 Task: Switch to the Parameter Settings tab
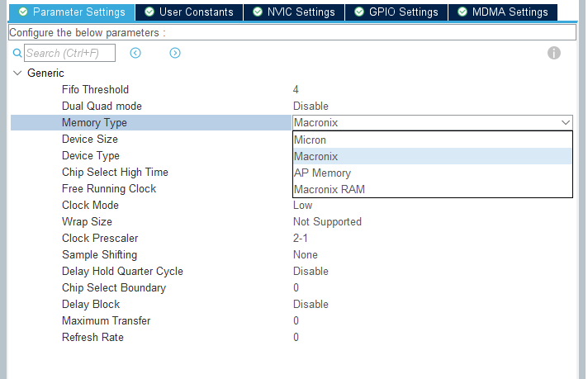(x=72, y=12)
